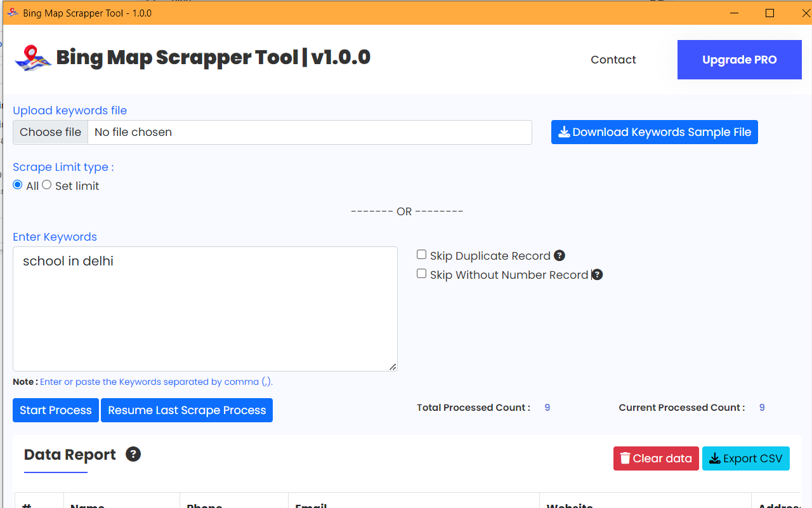Screen dimensions: 812x508
Task: Click the Total Processed Count value 9
Action: coord(547,407)
